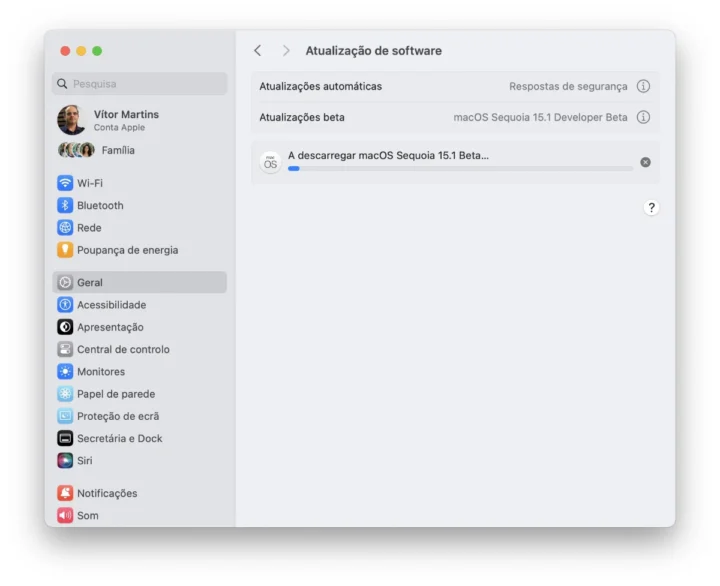Select the Wi-Fi label in sidebar
The height and width of the screenshot is (586, 720).
coord(90,183)
